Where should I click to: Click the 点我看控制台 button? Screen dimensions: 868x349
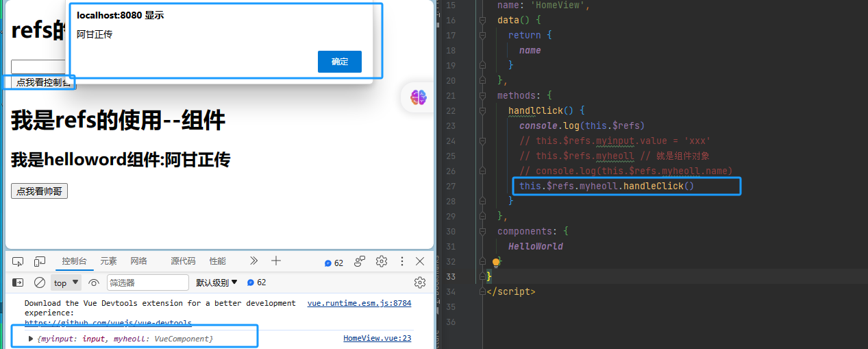tap(43, 82)
